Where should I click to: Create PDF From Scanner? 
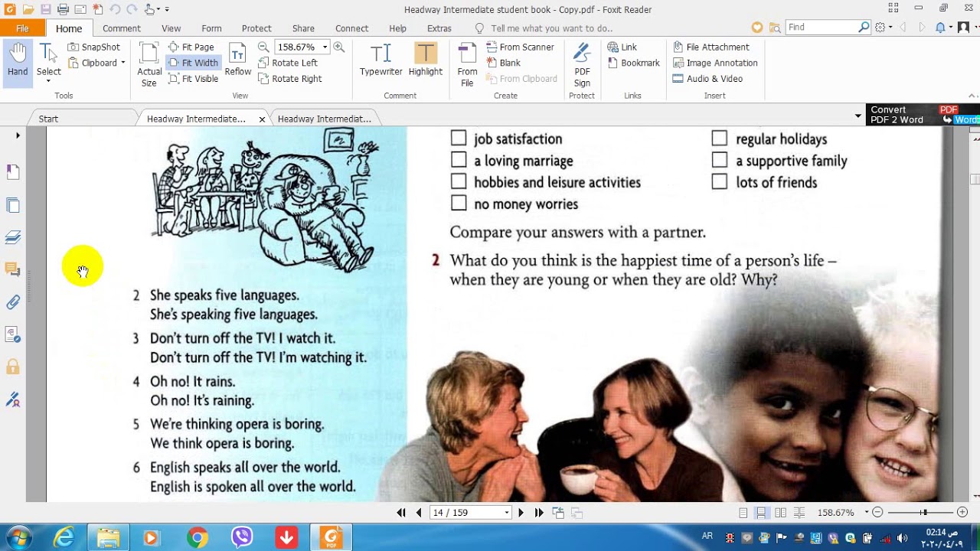521,47
